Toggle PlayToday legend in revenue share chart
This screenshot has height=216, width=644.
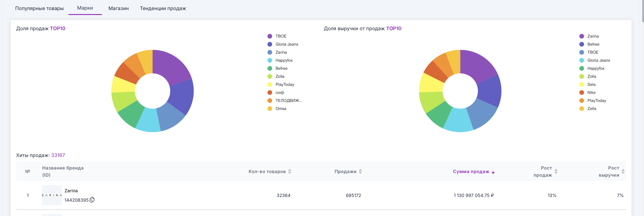click(593, 100)
